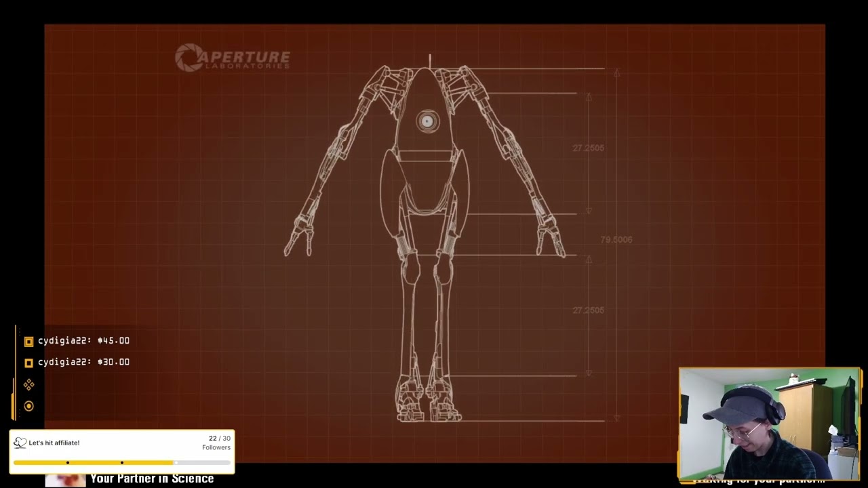This screenshot has height=488, width=868.
Task: Click the follower goal progress bar
Action: 122,462
